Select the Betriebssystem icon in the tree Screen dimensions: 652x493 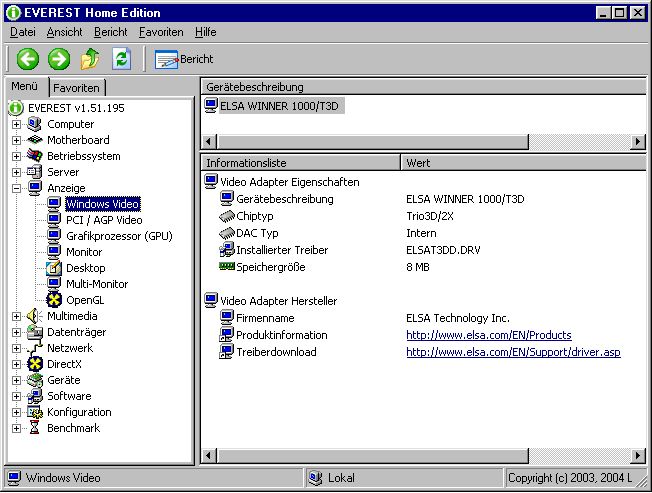point(35,156)
